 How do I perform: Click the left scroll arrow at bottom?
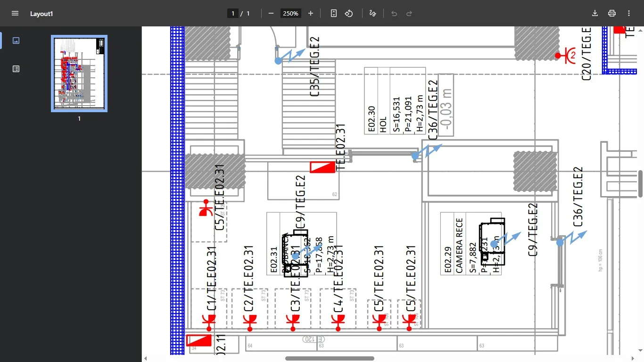coord(146,359)
